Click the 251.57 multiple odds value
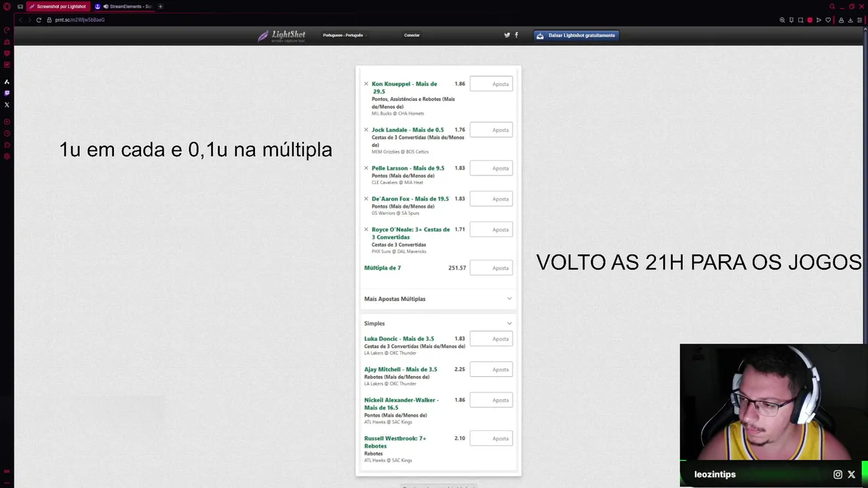Image resolution: width=868 pixels, height=488 pixels. click(x=457, y=268)
